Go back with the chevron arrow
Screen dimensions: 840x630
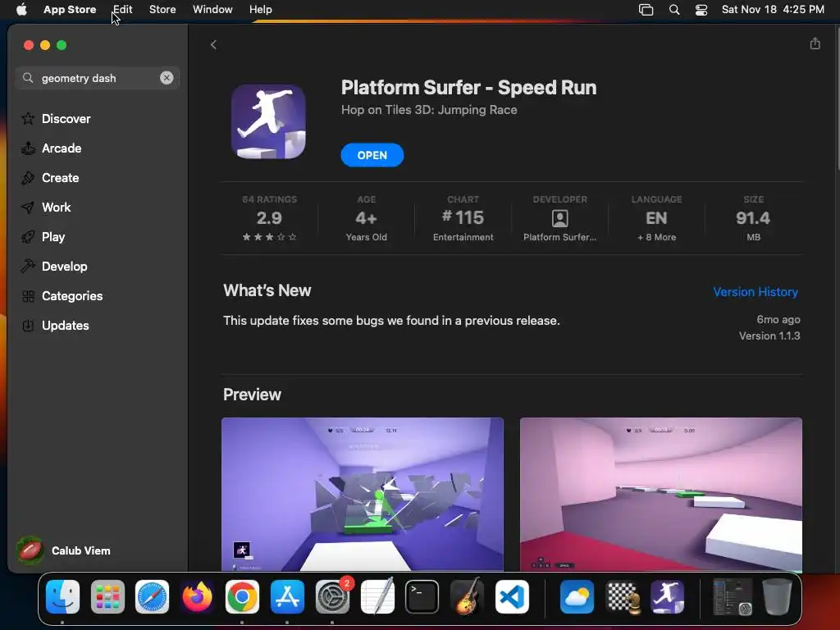click(213, 44)
